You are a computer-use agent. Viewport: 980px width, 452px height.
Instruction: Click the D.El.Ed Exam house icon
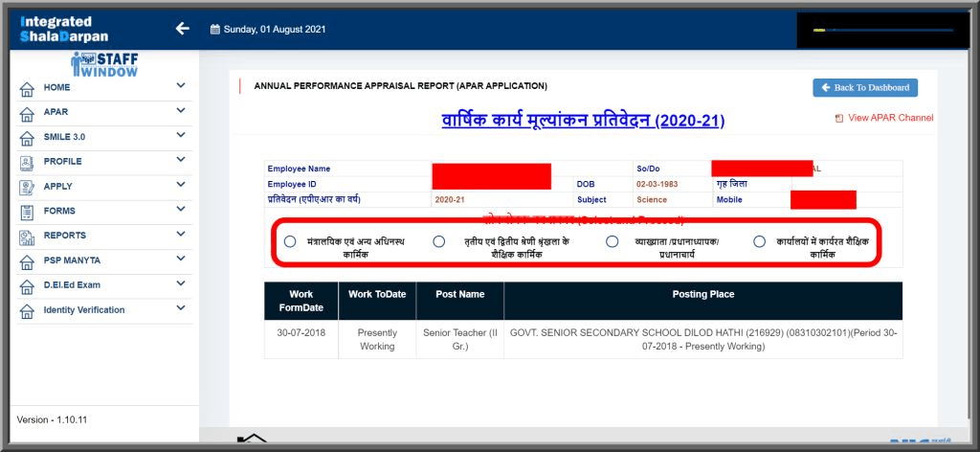pyautogui.click(x=27, y=285)
